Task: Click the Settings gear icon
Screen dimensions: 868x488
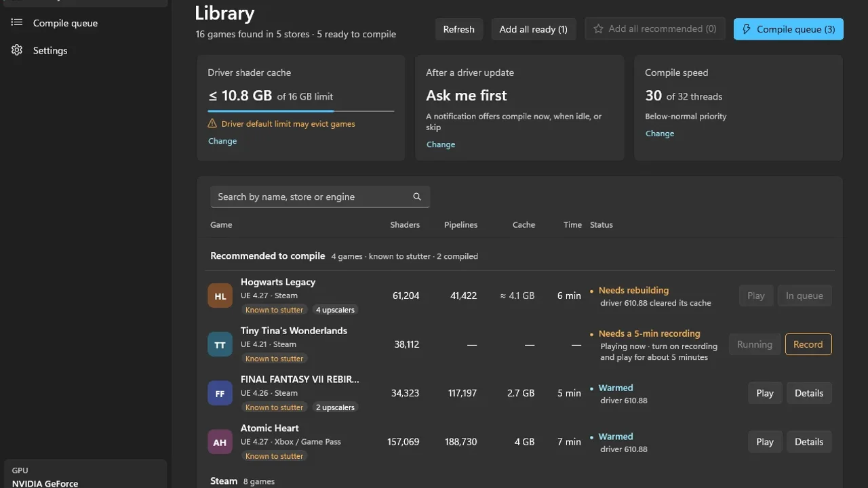Action: tap(17, 50)
